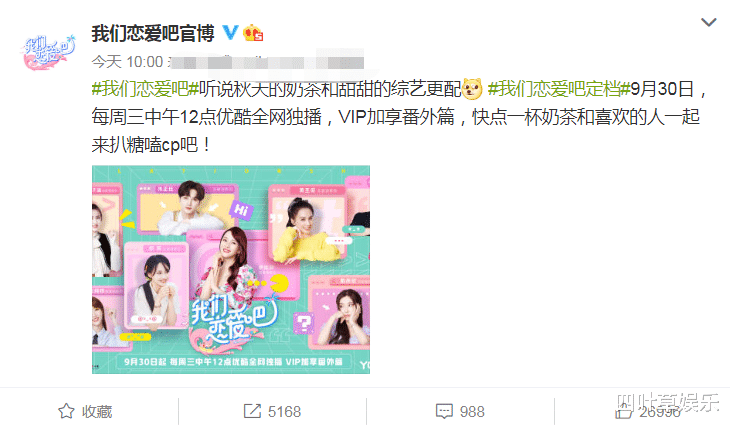This screenshot has height=427, width=730.
Task: Open the show poster image
Action: [x=231, y=269]
